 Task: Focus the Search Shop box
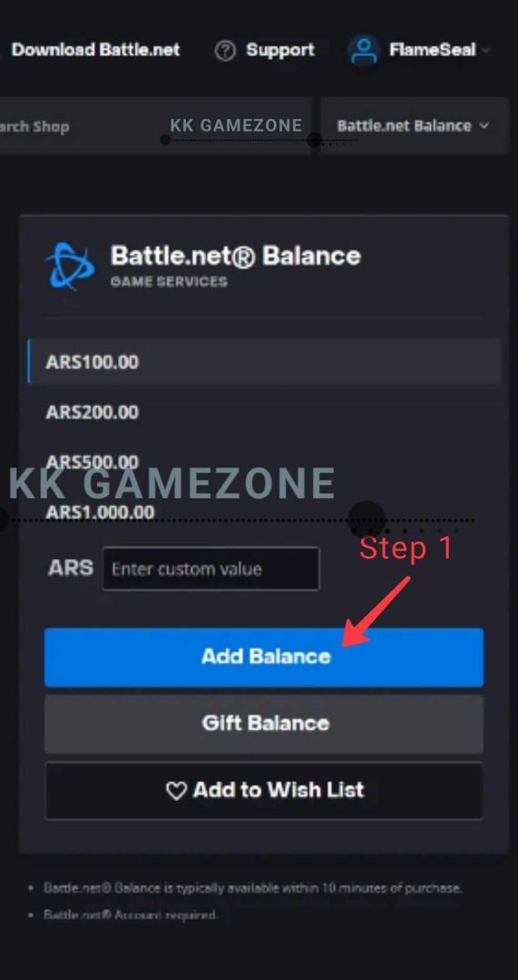pyautogui.click(x=155, y=125)
